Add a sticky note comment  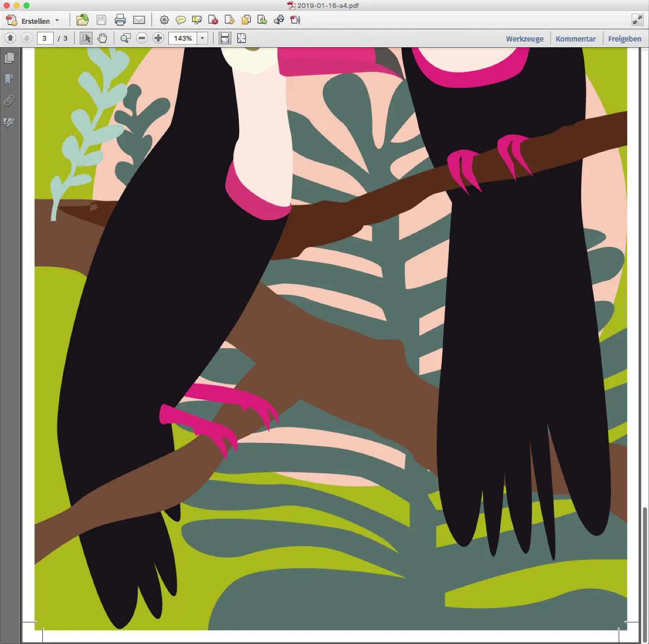click(180, 20)
